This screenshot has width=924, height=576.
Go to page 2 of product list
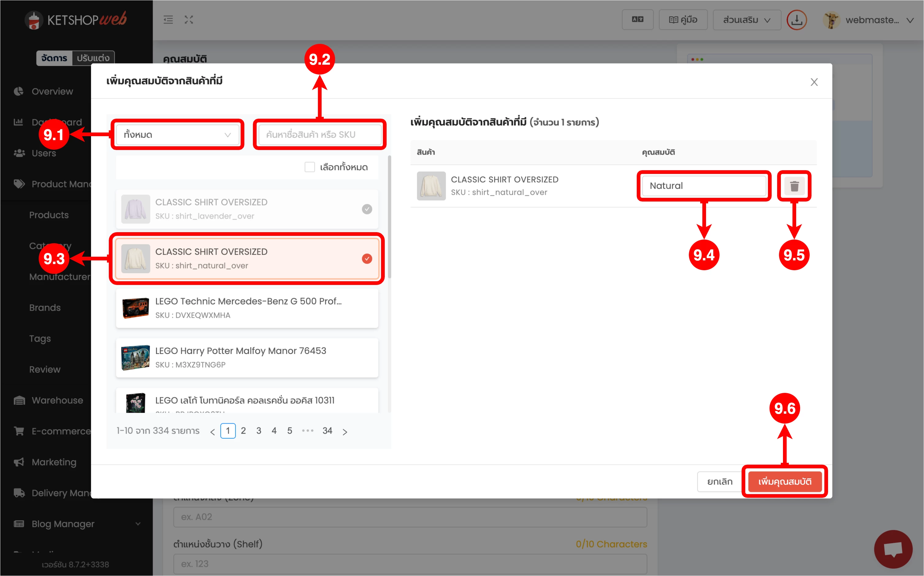point(243,431)
